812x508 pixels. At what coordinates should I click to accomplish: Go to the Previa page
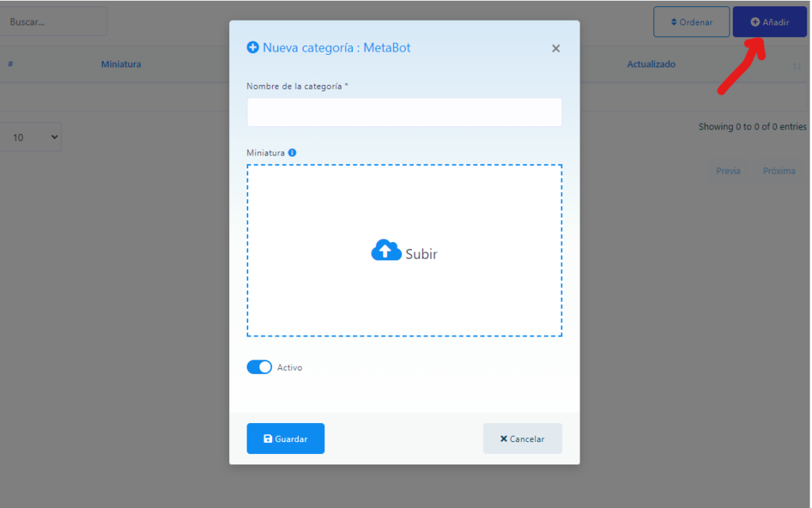pos(728,171)
